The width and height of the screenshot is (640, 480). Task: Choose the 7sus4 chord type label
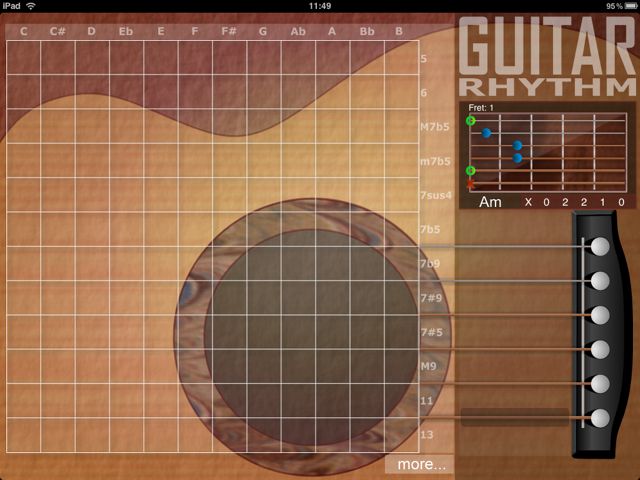click(436, 196)
